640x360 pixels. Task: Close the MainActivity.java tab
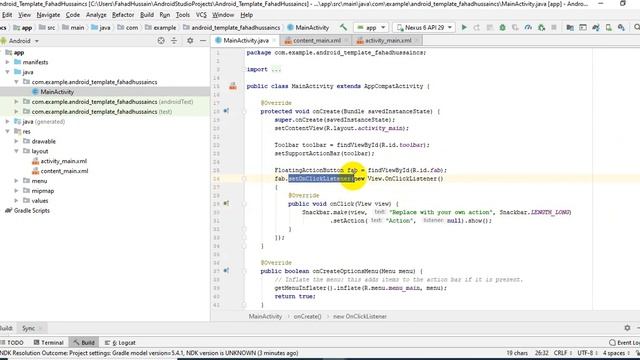click(274, 40)
